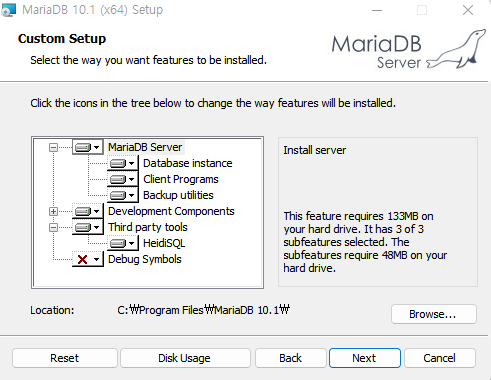Click the 'Install server' description text

tap(315, 150)
